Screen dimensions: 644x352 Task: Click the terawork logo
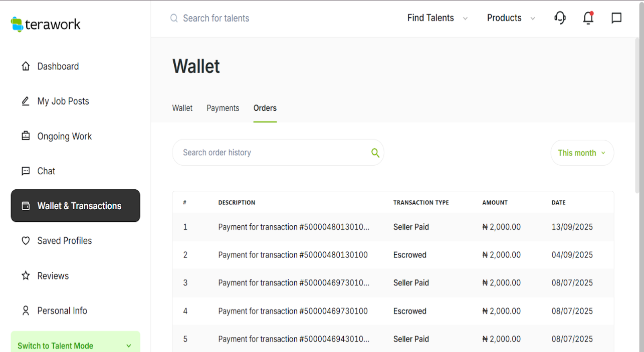(46, 24)
